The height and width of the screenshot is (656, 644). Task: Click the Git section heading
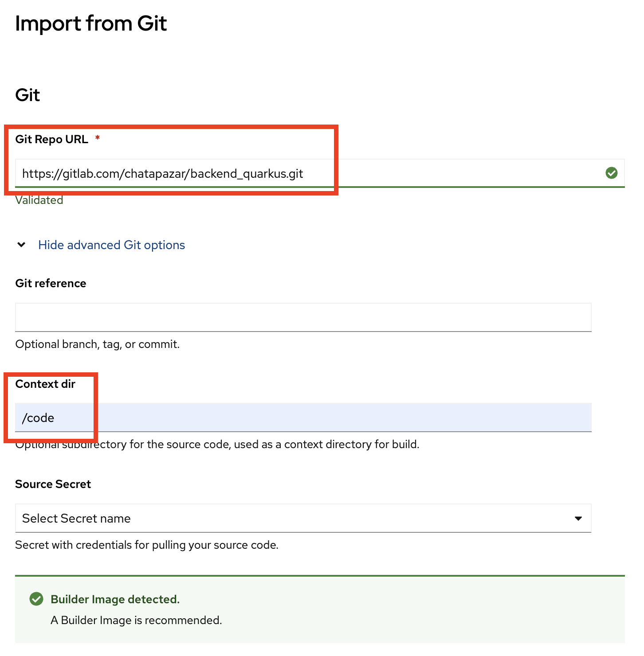coord(27,95)
